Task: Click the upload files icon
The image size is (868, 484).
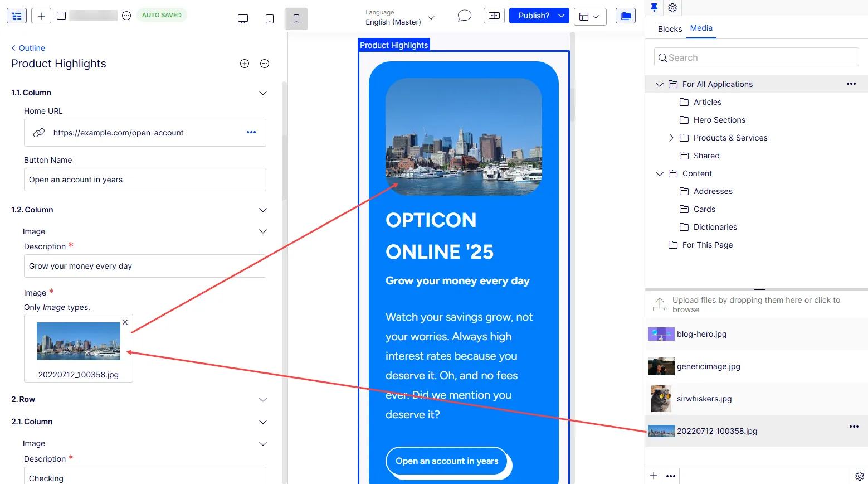Action: point(660,304)
